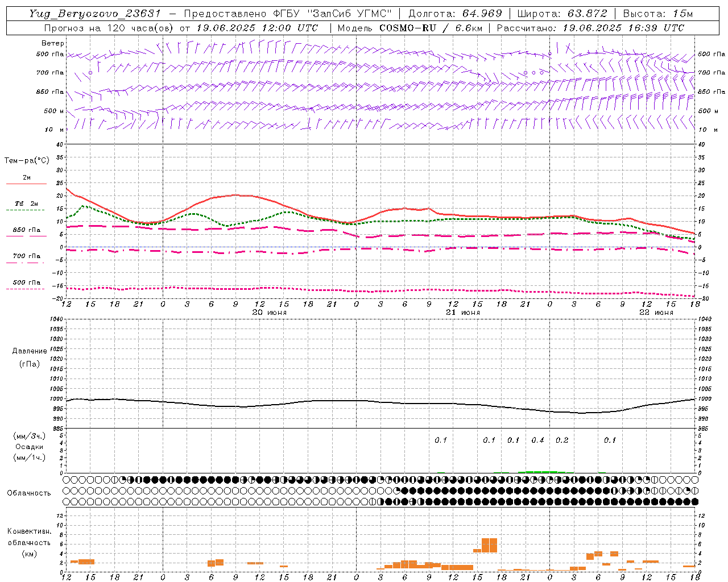Click the precipitation value 0.4

(x=537, y=440)
